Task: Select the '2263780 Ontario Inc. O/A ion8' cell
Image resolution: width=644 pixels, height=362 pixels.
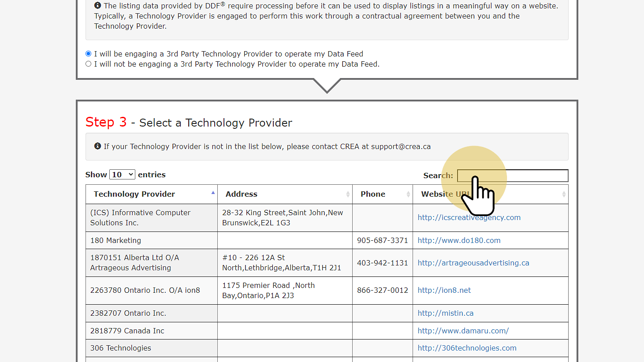Action: pos(152,290)
